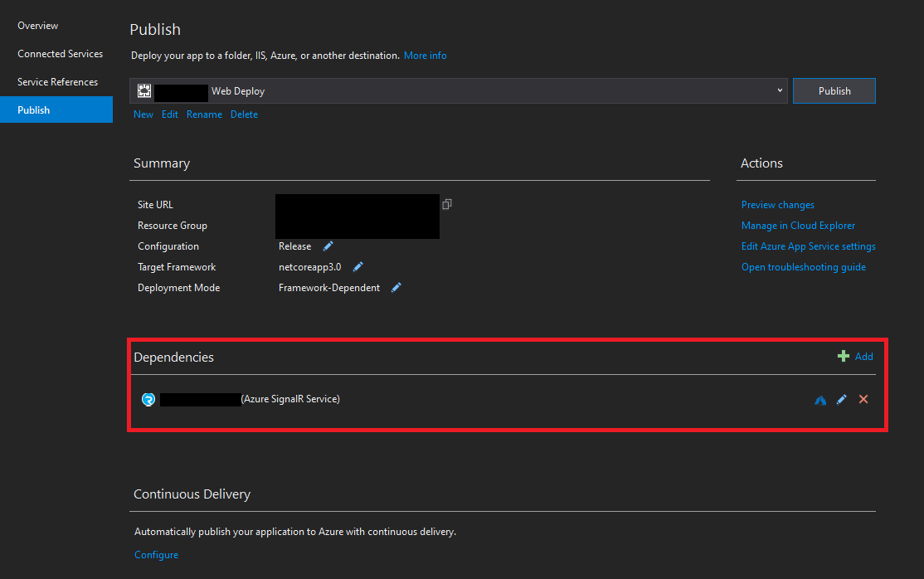Viewport: 924px width, 579px height.
Task: Click the Publish button
Action: pyautogui.click(x=834, y=90)
